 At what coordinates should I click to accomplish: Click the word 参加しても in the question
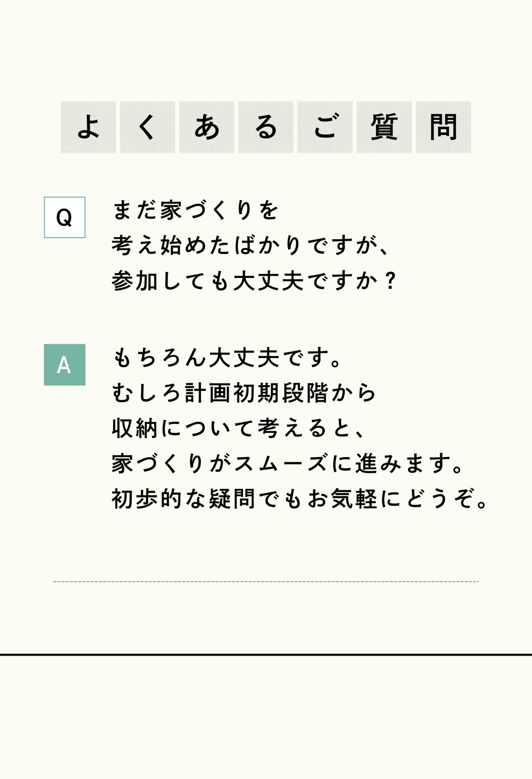170,281
